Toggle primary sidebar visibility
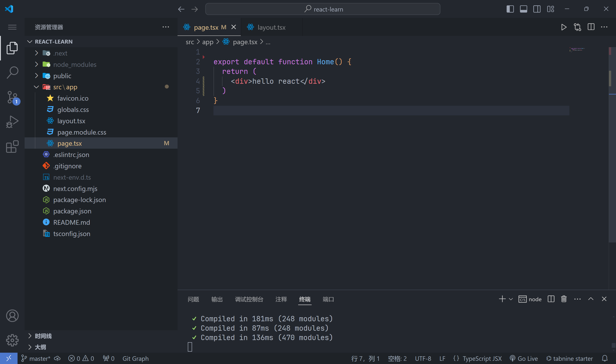This screenshot has width=616, height=364. pos(510,9)
